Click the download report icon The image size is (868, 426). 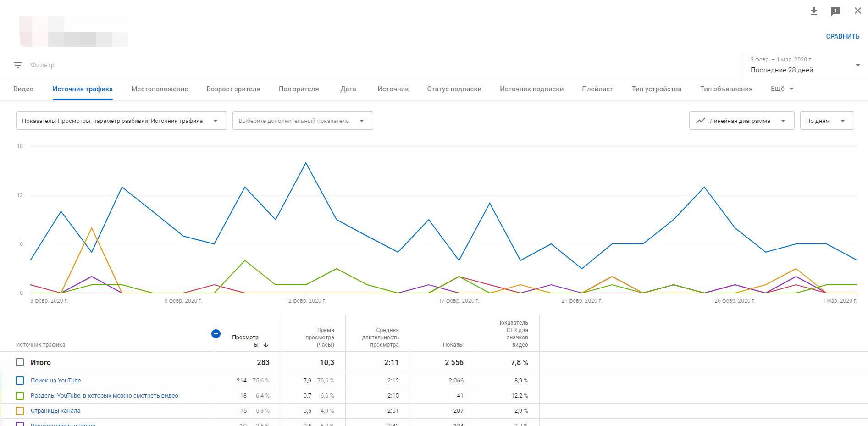click(814, 11)
